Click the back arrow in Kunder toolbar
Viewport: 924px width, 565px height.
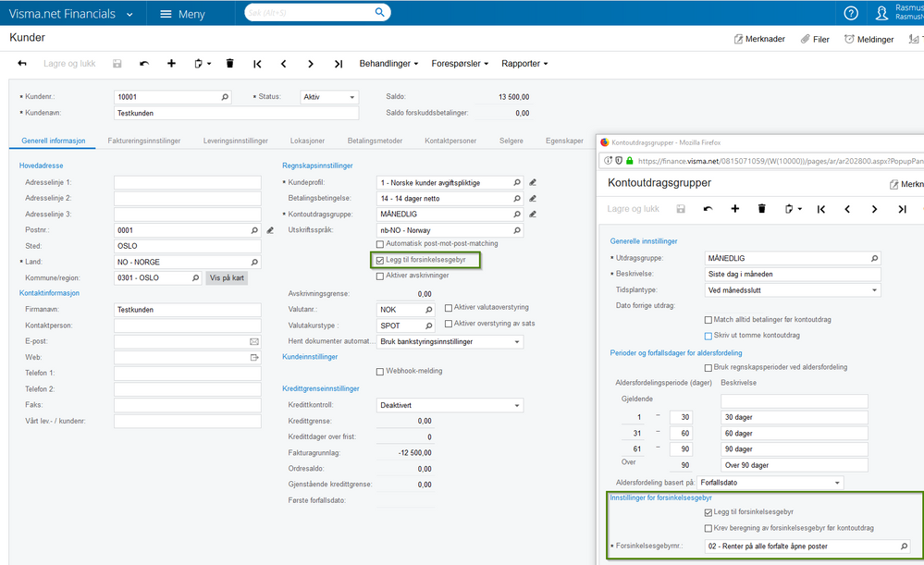(x=22, y=64)
